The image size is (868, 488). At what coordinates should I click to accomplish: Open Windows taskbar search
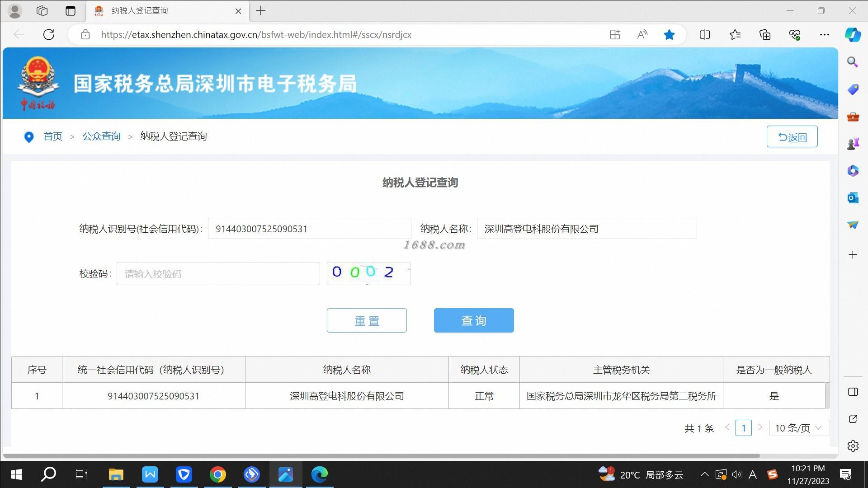pos(48,474)
